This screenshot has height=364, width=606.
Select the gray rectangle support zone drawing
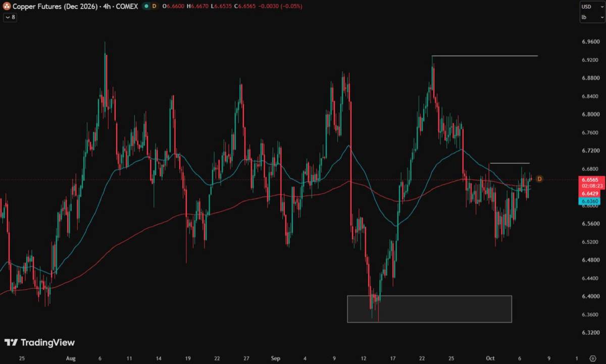(429, 309)
